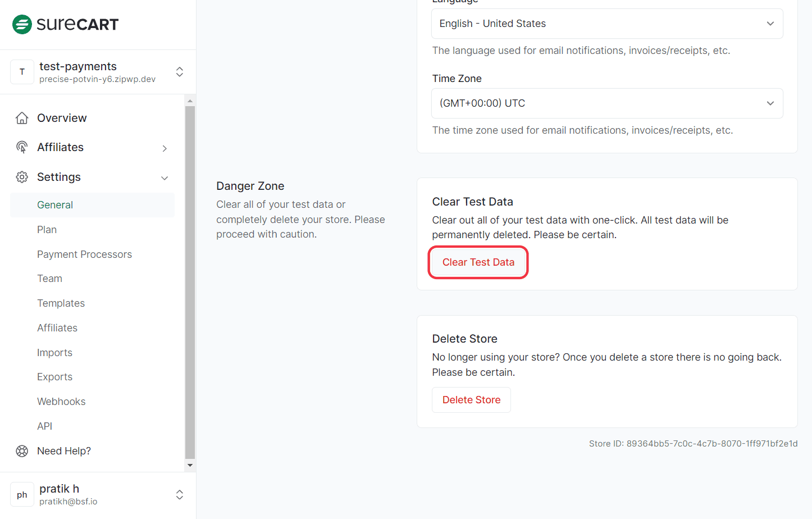Click the Need Help lifebuoy icon
Screen dimensions: 812x519
(x=22, y=451)
